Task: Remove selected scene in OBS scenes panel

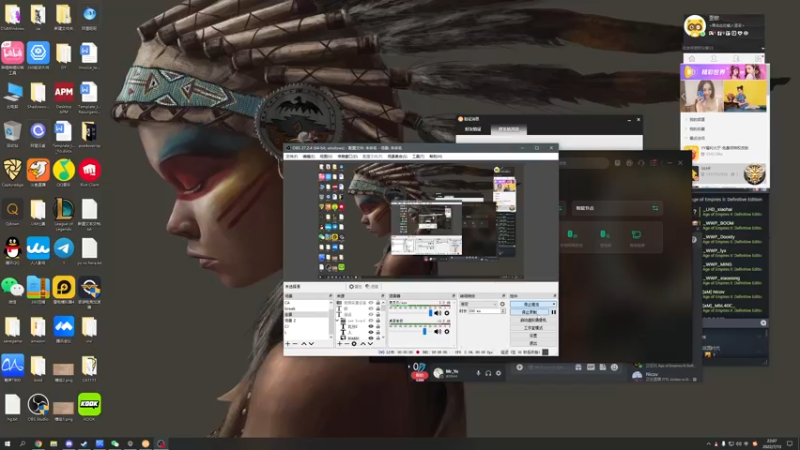Action: (x=295, y=344)
